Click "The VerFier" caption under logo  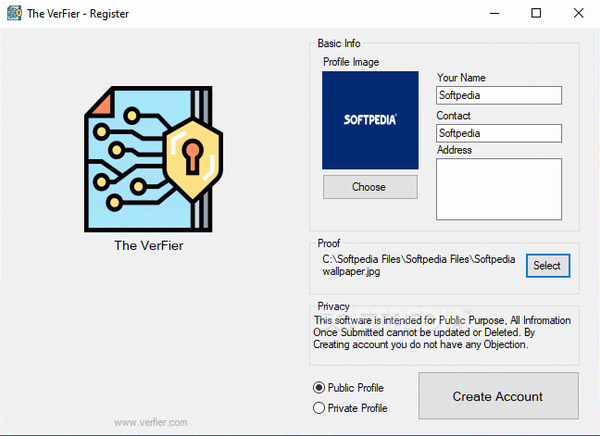pyautogui.click(x=148, y=245)
